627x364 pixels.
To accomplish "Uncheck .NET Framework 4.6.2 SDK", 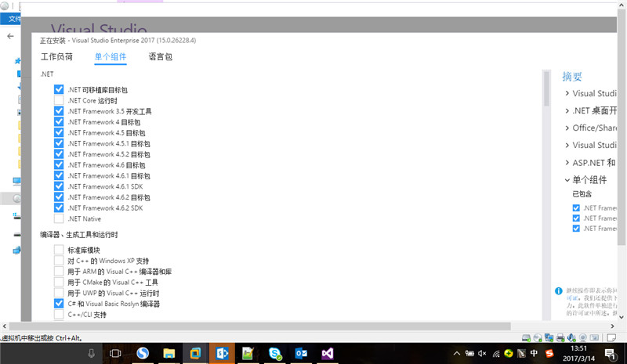I will pos(59,207).
